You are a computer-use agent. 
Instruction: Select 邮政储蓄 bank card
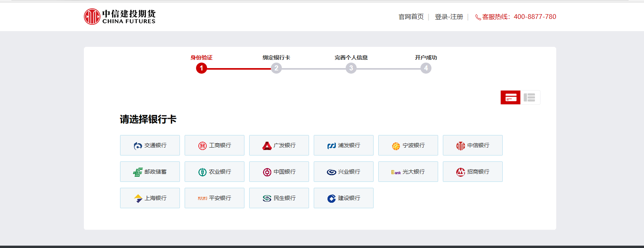150,172
